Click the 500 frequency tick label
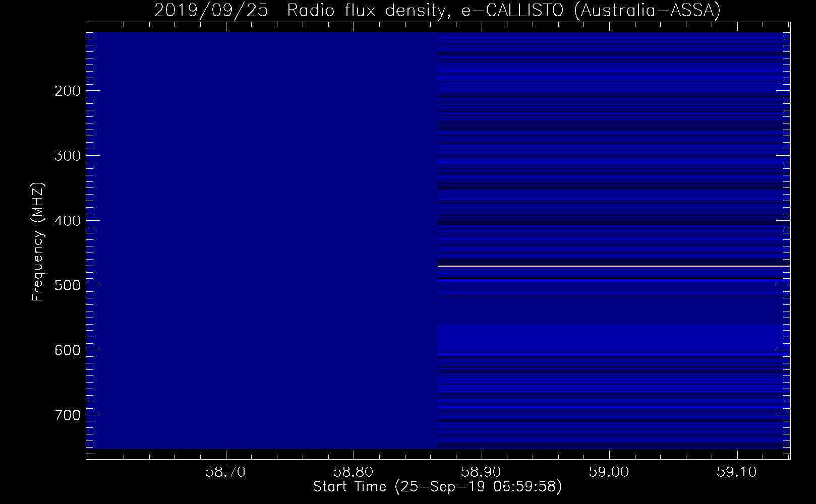Image resolution: width=816 pixels, height=504 pixels. coord(67,285)
